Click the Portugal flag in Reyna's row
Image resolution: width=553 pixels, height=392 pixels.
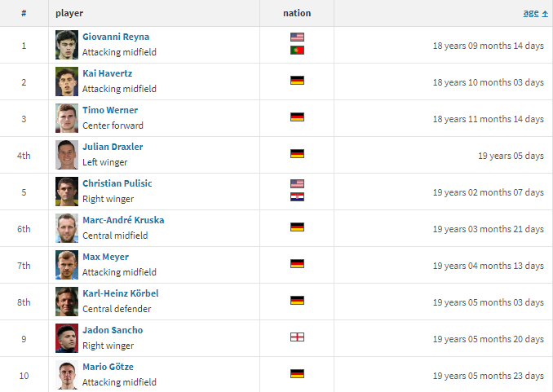click(x=297, y=50)
